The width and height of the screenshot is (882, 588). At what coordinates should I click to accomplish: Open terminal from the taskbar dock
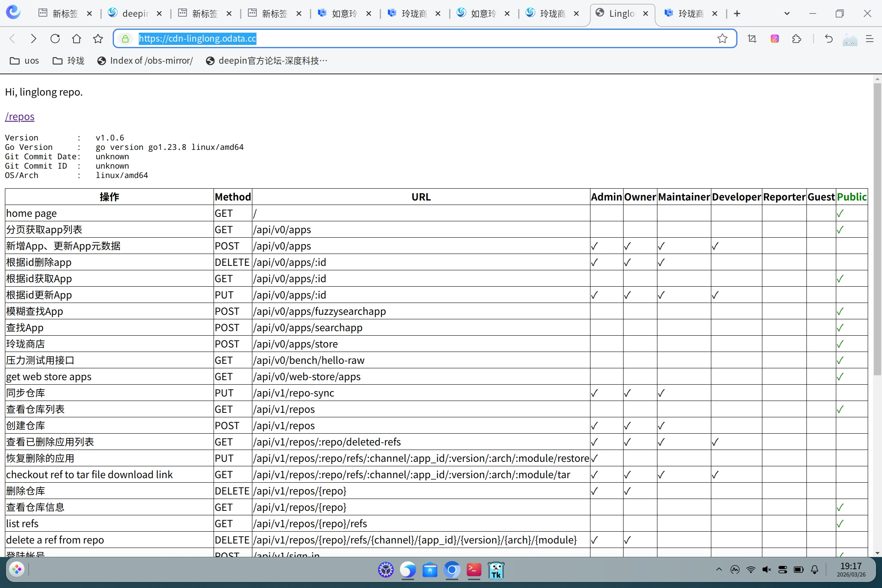tap(474, 570)
